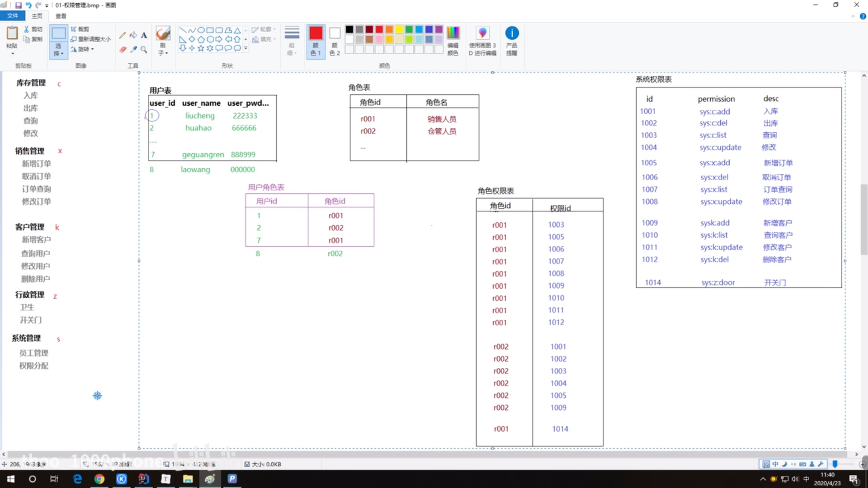Click Edit colors (编辑颜色) button
The image size is (868, 488).
click(453, 40)
